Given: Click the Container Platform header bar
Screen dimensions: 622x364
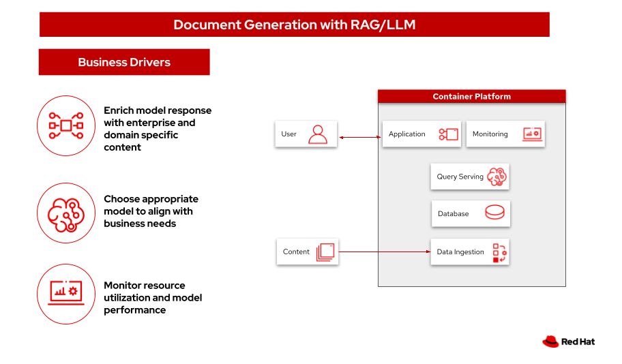Looking at the screenshot, I should [472, 96].
